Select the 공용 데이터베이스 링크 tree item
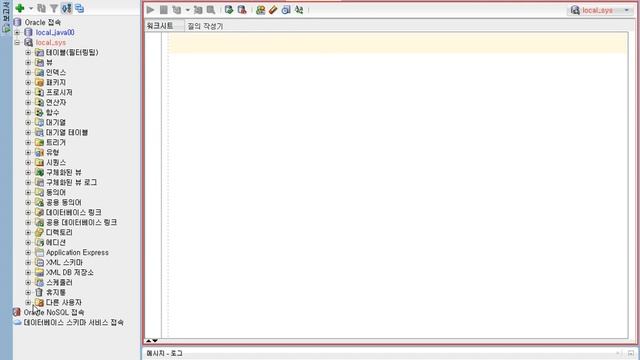 coord(81,222)
